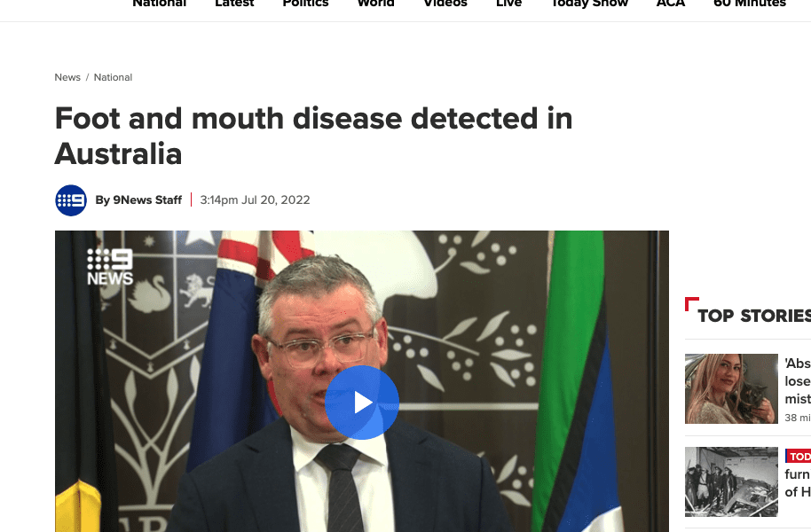This screenshot has height=532, width=811.
Task: Click the News breadcrumb link
Action: click(x=67, y=77)
